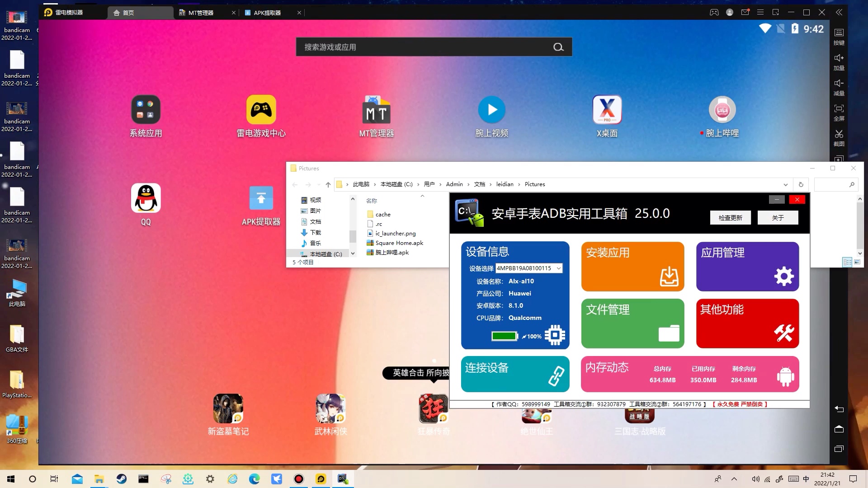Image resolution: width=868 pixels, height=488 pixels.
Task: Open device selection dropdown 4MPBB19A08100115
Action: pyautogui.click(x=528, y=268)
